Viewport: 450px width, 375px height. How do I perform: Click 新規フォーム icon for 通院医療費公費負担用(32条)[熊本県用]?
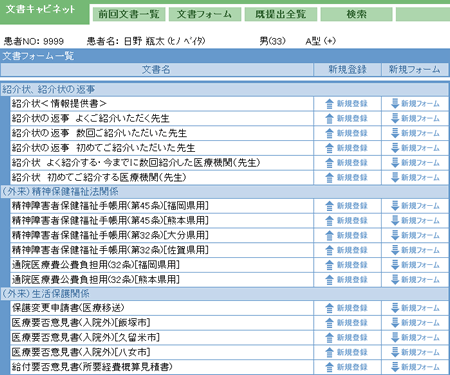[395, 279]
